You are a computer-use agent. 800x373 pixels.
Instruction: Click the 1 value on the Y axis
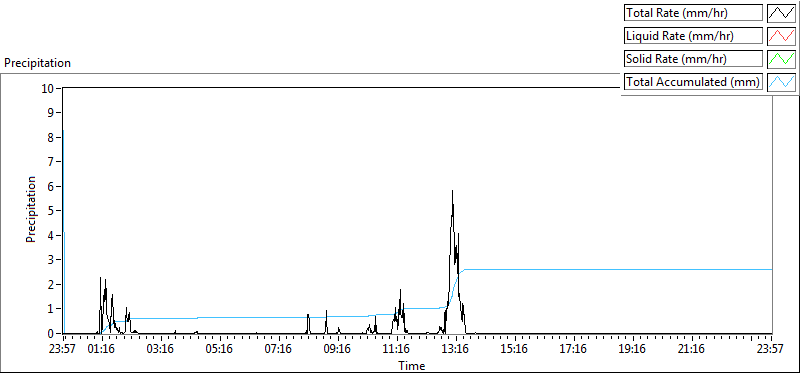click(x=51, y=309)
